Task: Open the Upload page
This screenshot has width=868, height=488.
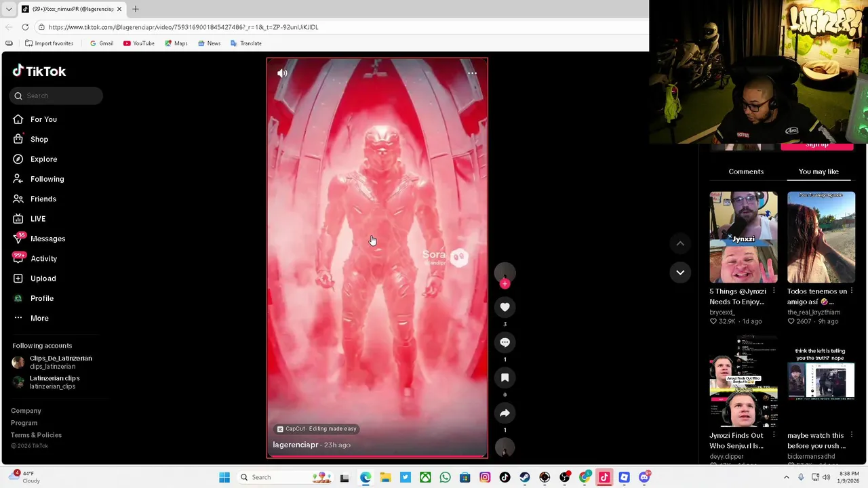Action: (43, 279)
